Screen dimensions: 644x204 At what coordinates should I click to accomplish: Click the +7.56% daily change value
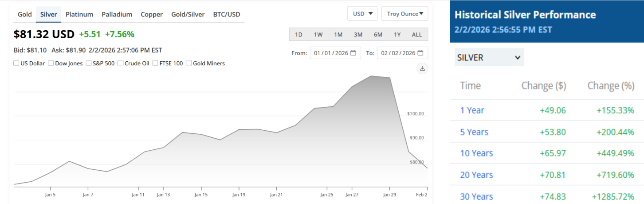(x=119, y=34)
